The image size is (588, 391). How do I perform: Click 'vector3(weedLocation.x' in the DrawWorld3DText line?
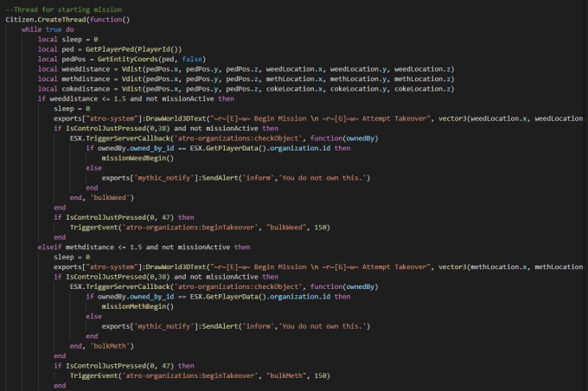click(x=483, y=119)
